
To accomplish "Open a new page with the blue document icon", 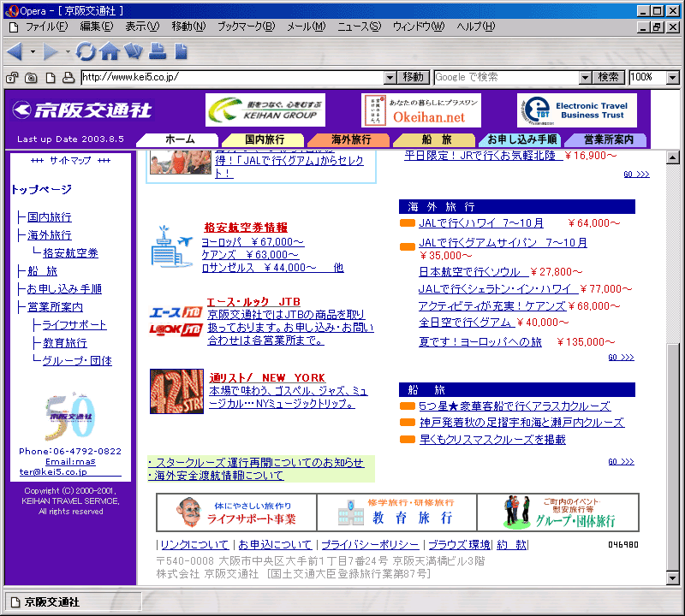I will (181, 51).
